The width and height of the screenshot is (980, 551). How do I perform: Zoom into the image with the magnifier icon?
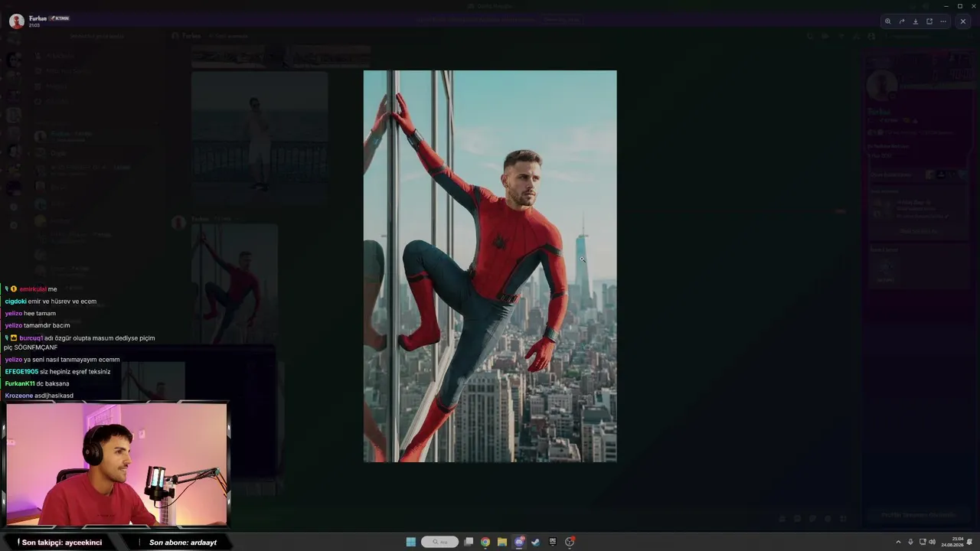point(888,21)
